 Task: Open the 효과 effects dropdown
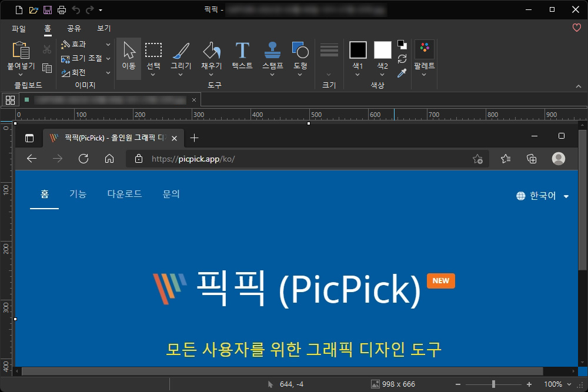click(86, 44)
